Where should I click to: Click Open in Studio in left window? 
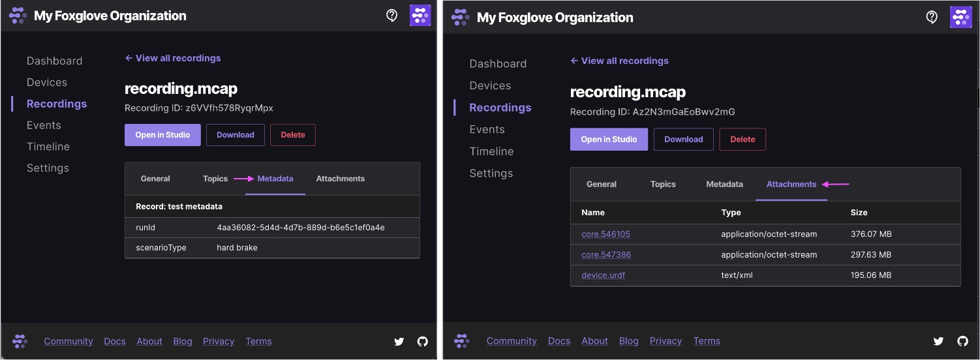coord(162,135)
